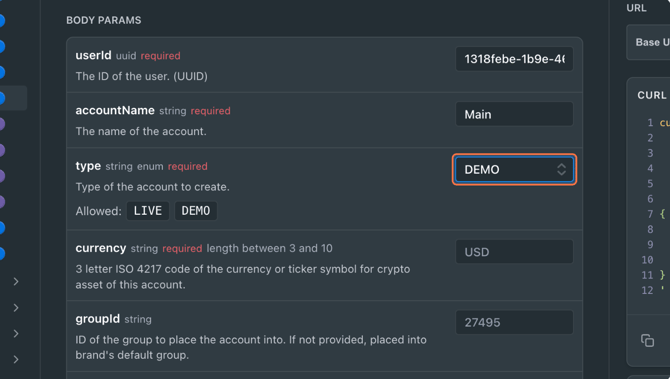
Task: Click the DEMO allowed value badge
Action: [x=196, y=211]
